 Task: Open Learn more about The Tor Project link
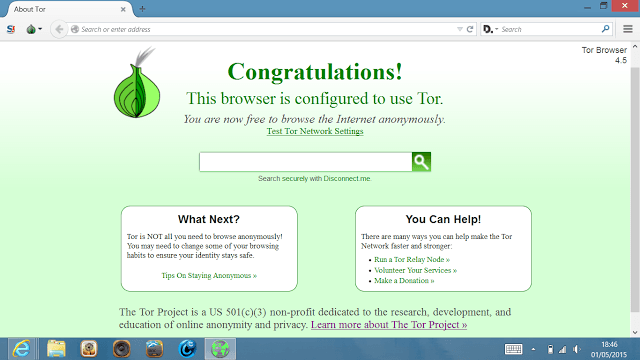point(389,325)
